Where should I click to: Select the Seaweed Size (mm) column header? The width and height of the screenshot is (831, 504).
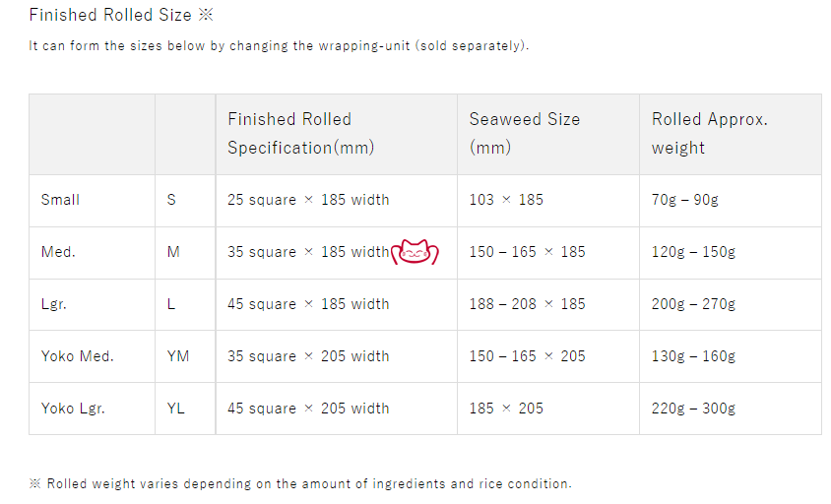[x=524, y=133]
